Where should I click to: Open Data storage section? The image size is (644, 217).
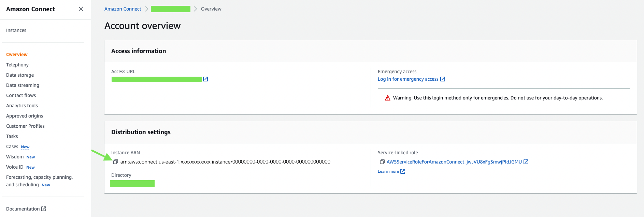click(20, 75)
